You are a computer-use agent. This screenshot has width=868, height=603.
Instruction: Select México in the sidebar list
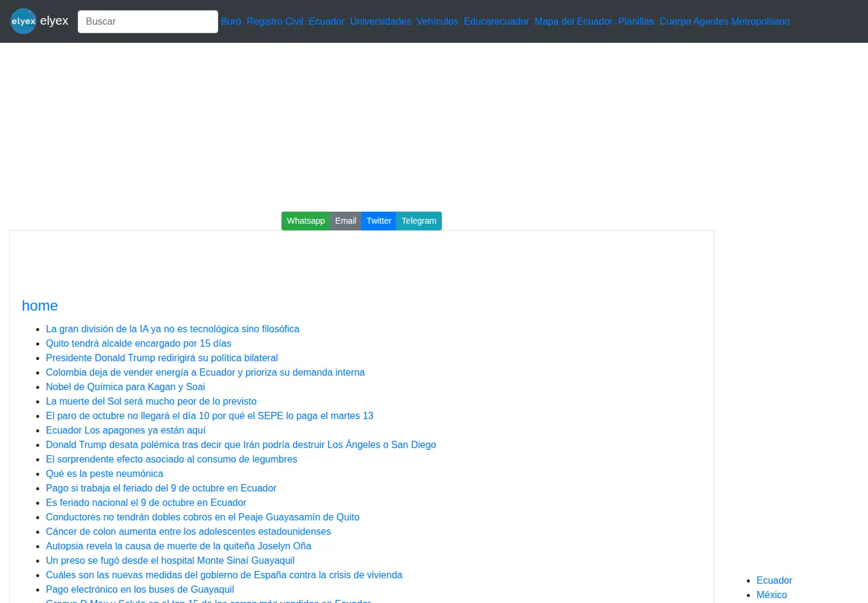[772, 595]
